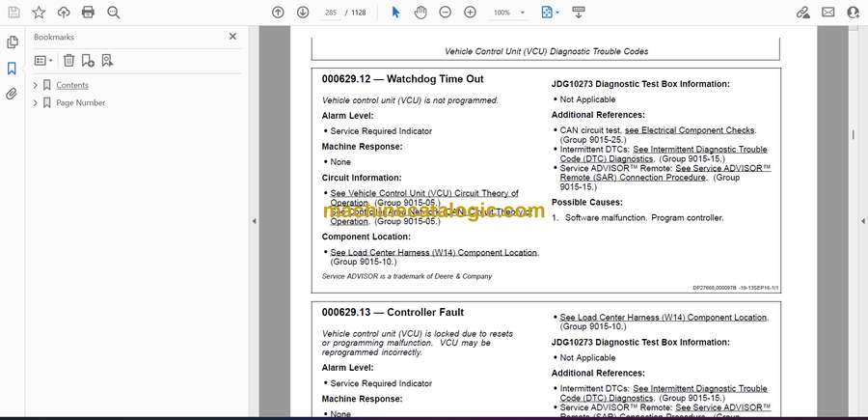Open the read mode scrolling tool

[579, 13]
